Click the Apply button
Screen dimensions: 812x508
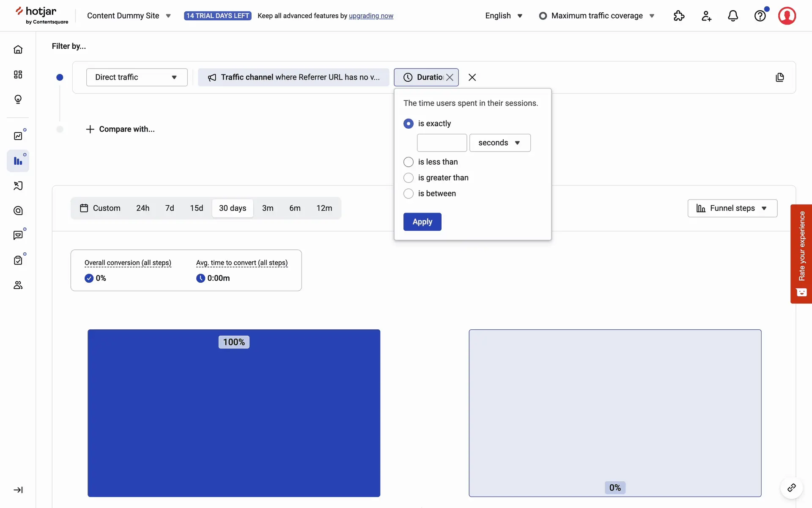pos(422,222)
